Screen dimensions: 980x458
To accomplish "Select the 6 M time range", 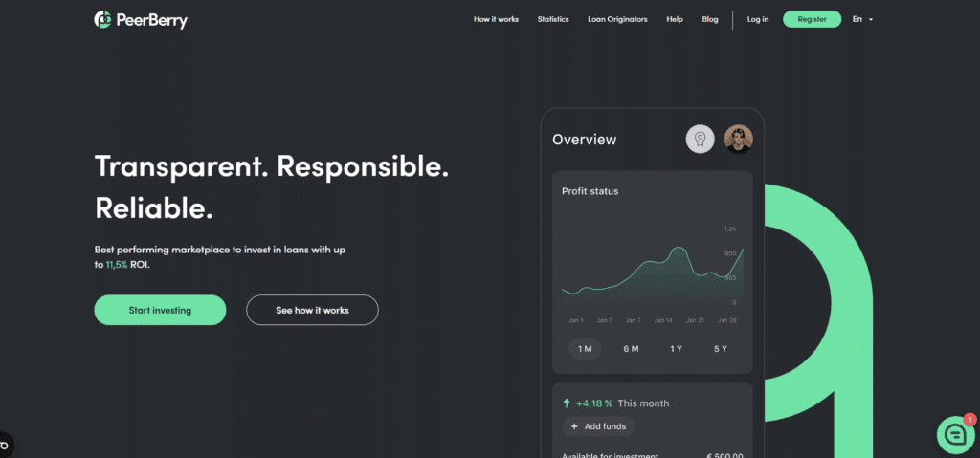I will pos(631,349).
